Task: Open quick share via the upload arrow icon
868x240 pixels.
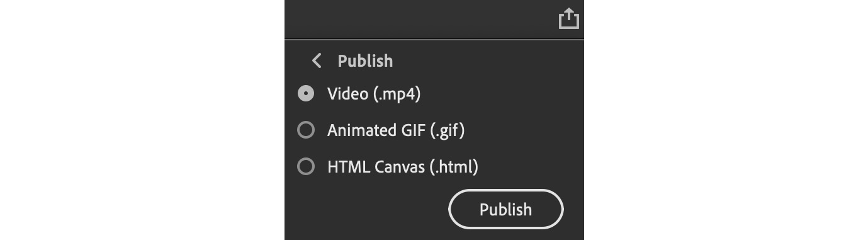Action: 568,18
